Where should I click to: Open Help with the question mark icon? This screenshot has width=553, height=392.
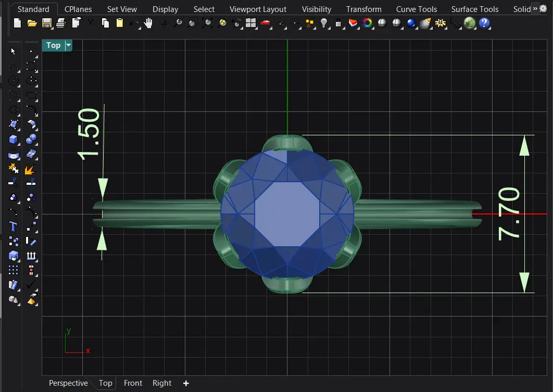tap(485, 23)
